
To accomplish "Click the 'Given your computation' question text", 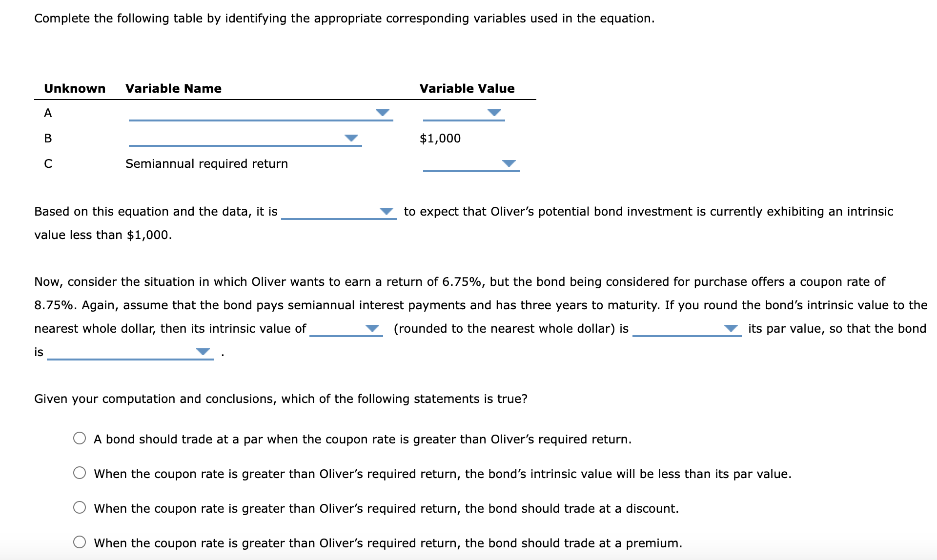I will pos(281,398).
